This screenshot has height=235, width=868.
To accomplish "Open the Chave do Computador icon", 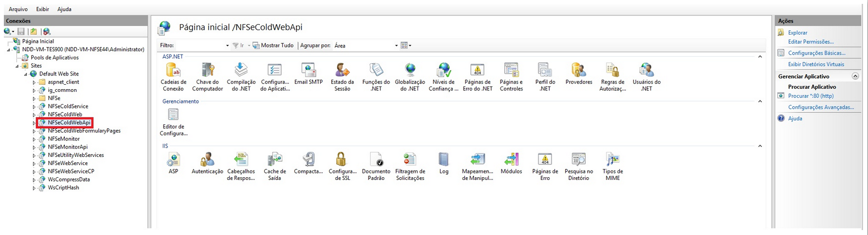I will click(207, 71).
